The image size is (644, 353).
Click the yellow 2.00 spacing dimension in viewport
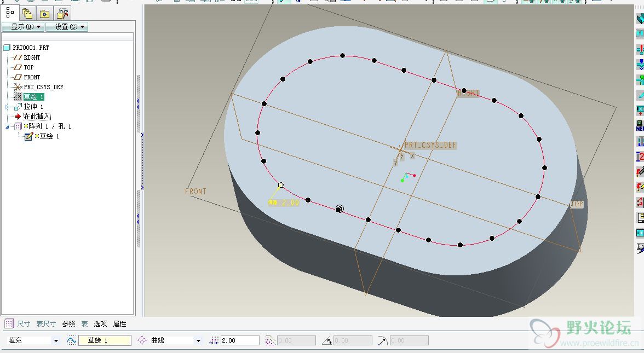click(290, 202)
